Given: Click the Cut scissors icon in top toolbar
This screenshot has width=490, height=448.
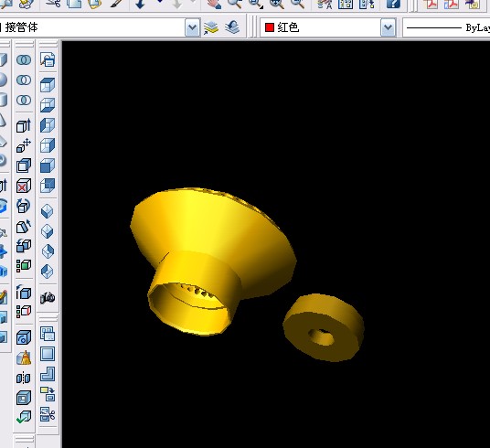Looking at the screenshot, I should pos(54,4).
